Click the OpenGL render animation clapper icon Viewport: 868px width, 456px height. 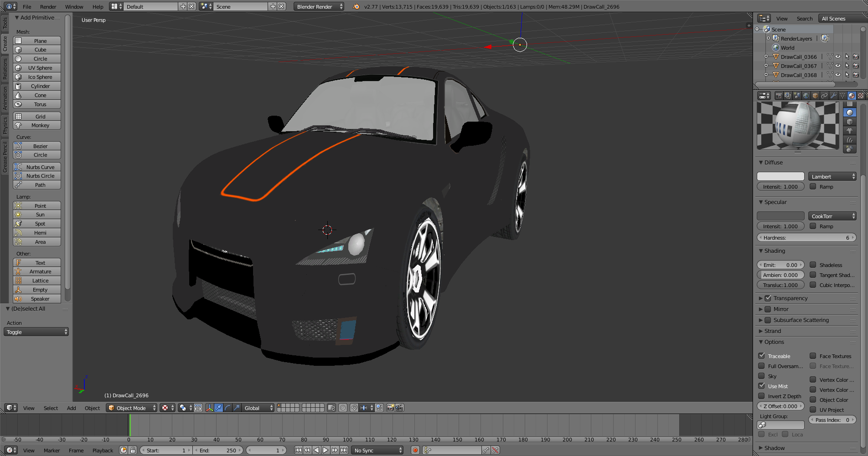click(399, 408)
